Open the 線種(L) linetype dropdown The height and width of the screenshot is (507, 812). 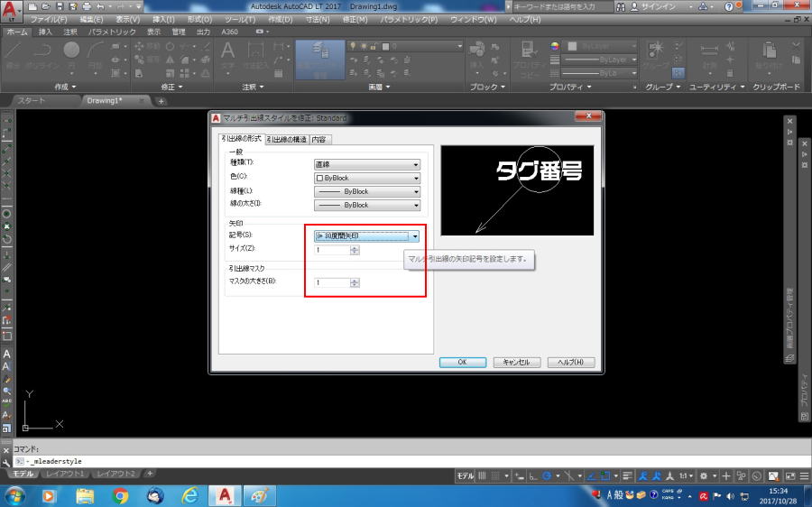[367, 191]
